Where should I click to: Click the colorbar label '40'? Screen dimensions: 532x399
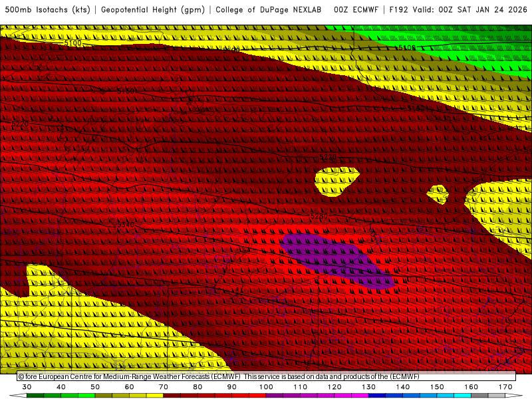coord(61,387)
